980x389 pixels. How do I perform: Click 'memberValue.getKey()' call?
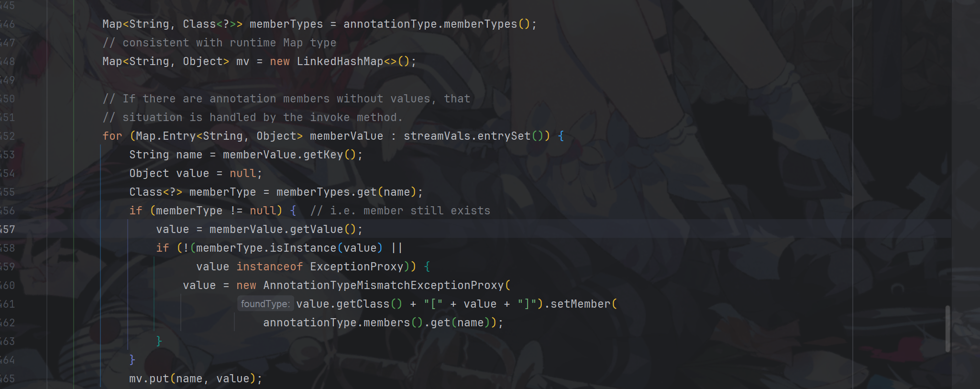(289, 155)
